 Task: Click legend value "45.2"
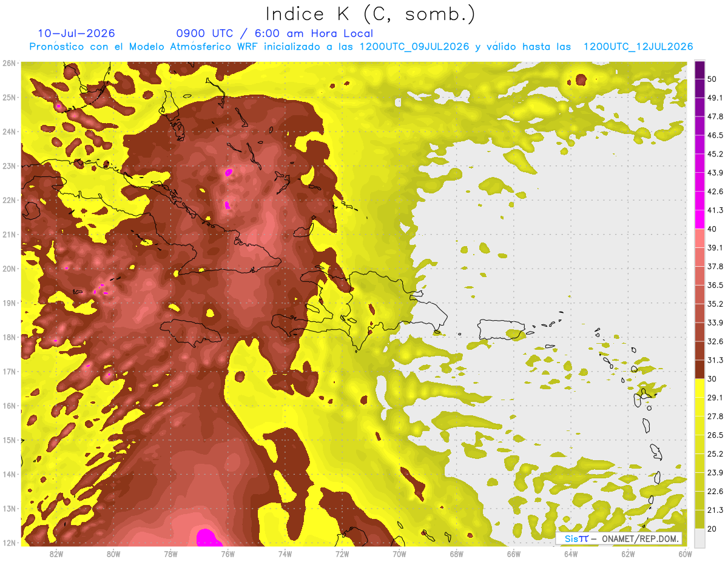(x=715, y=154)
